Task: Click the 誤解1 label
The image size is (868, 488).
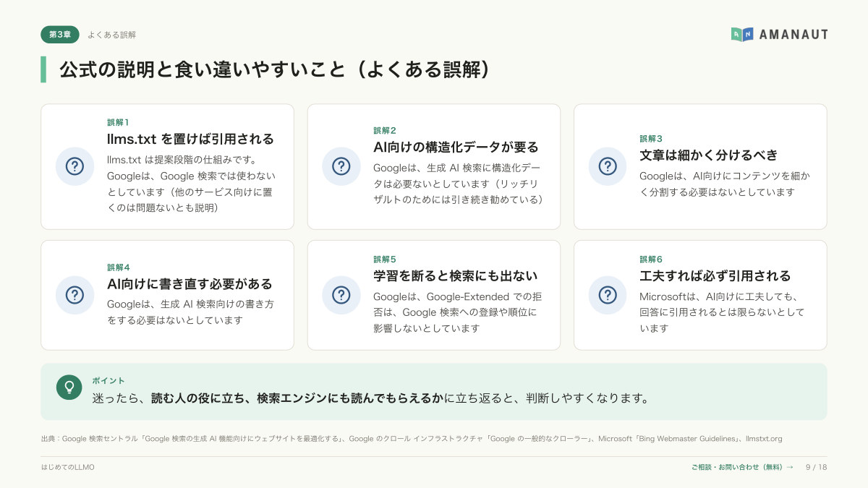Action: tap(118, 122)
